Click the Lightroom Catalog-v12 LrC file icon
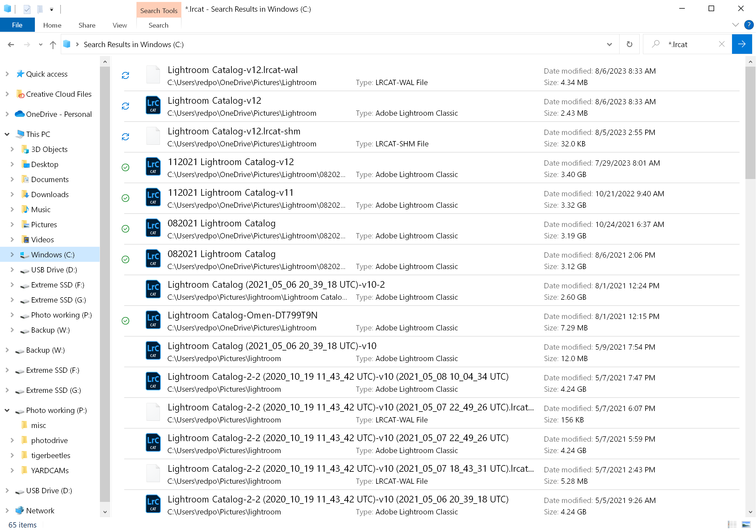Image resolution: width=756 pixels, height=532 pixels. point(153,105)
